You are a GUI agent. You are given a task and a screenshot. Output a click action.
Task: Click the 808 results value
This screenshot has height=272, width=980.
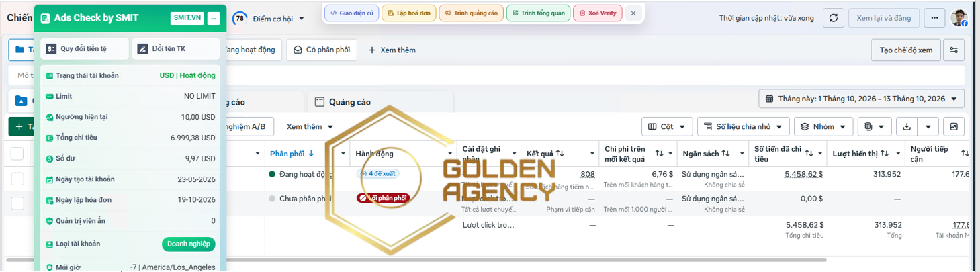tap(588, 174)
